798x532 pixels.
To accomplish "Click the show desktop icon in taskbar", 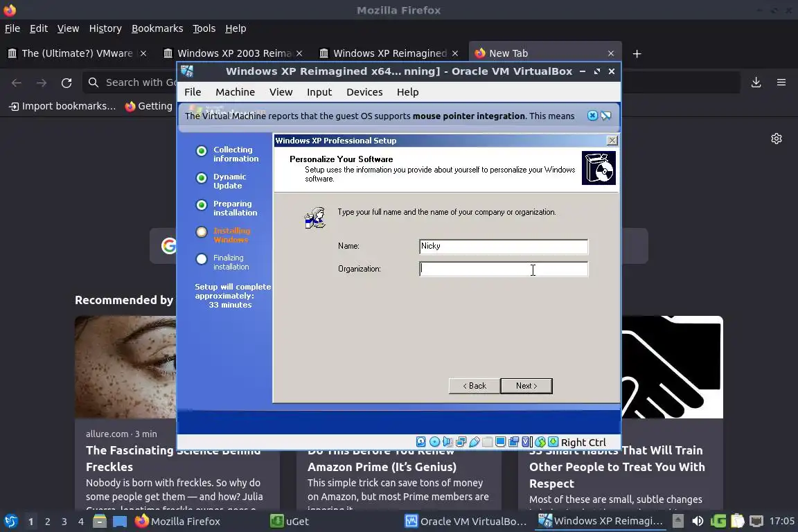I will pyautogui.click(x=120, y=522).
